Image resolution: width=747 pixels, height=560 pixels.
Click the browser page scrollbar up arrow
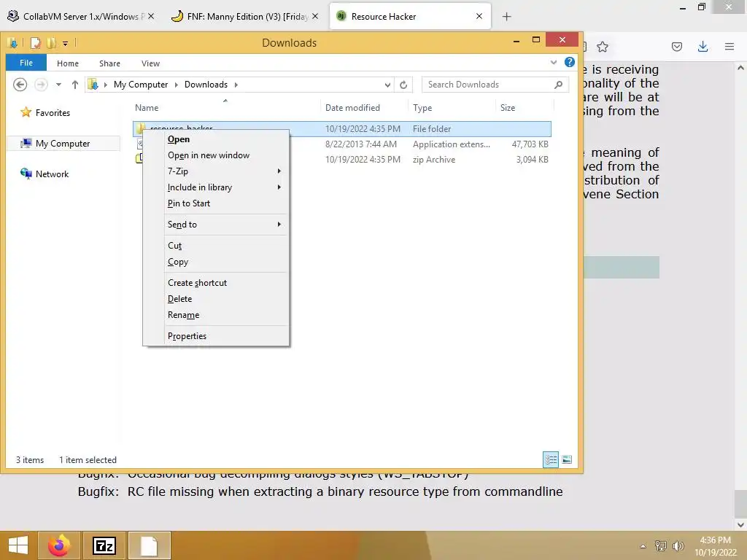[740, 68]
